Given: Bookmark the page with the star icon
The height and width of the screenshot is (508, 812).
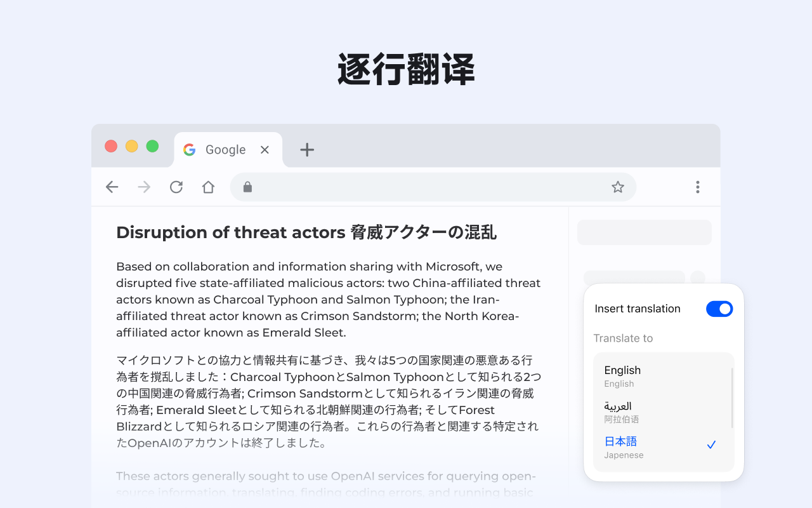Looking at the screenshot, I should click(617, 187).
